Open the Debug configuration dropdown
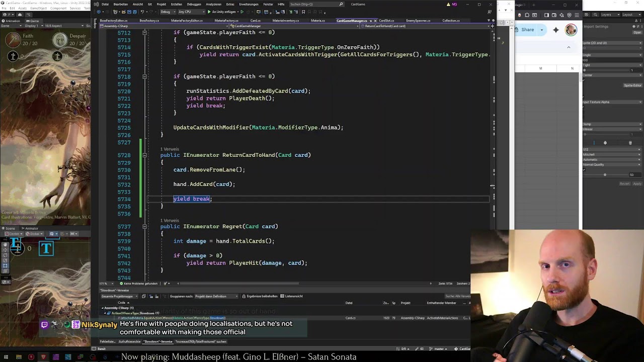The height and width of the screenshot is (362, 644). pyautogui.click(x=167, y=12)
